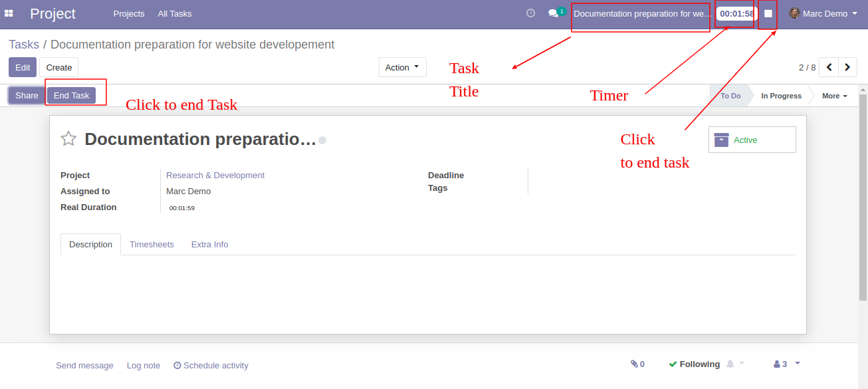Stop the timer with the square icon
The image size is (868, 389).
(768, 13)
